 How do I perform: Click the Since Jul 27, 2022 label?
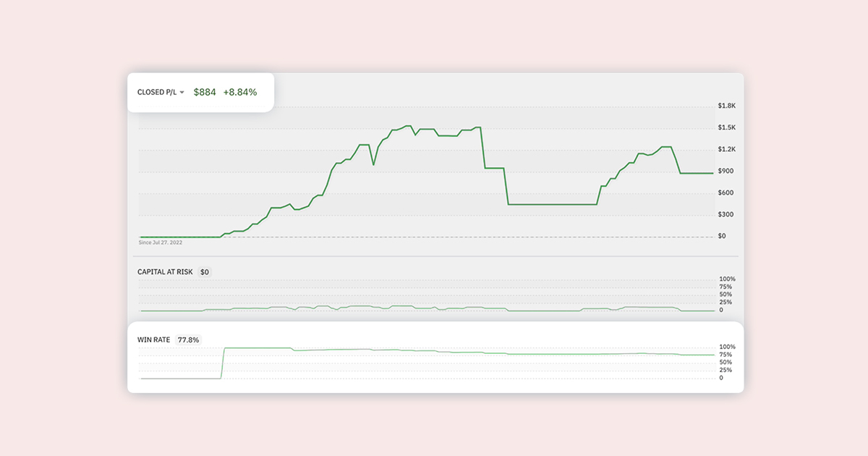point(160,242)
